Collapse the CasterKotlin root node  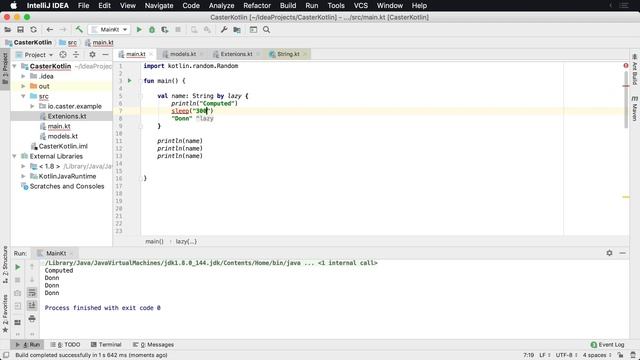click(15, 66)
